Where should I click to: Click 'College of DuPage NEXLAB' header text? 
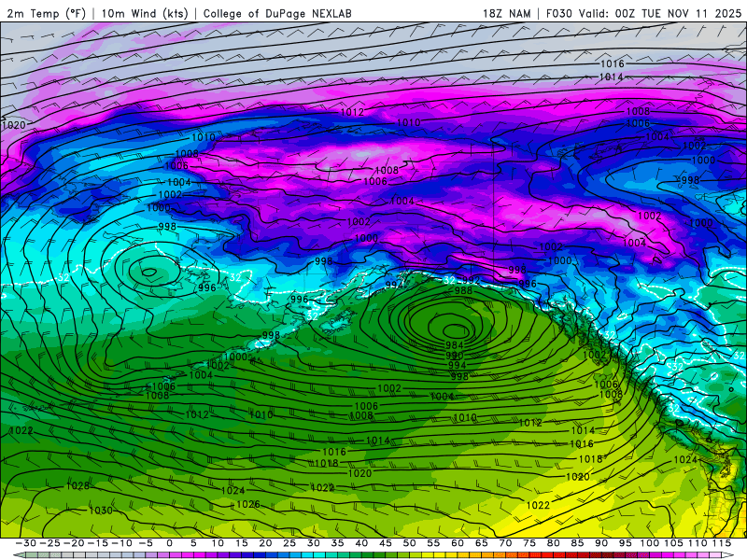pyautogui.click(x=277, y=13)
